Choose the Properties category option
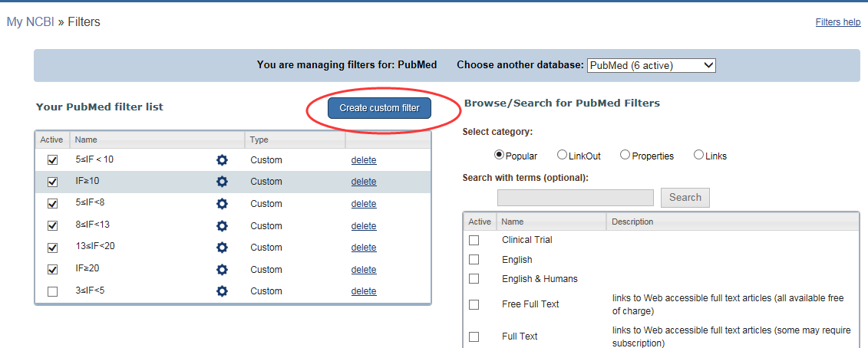This screenshot has height=348, width=868. pyautogui.click(x=625, y=155)
